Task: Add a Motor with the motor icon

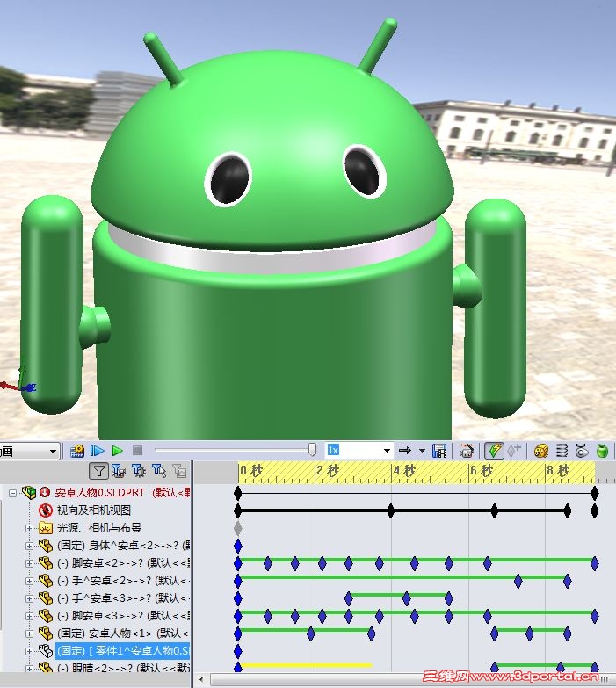Action: click(x=541, y=451)
